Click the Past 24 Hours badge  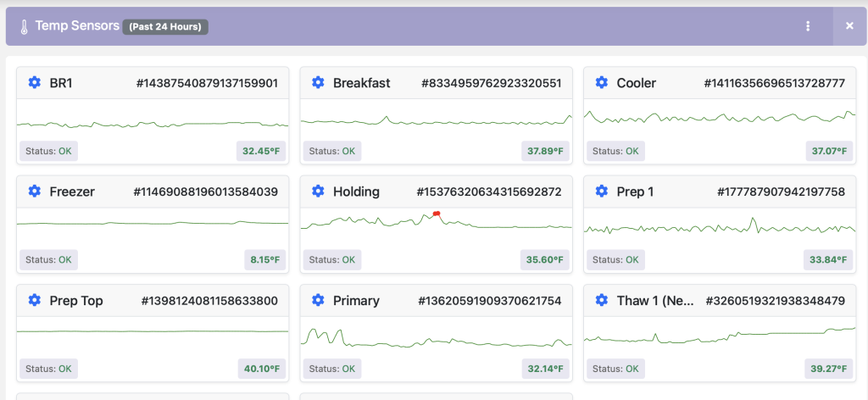point(165,27)
